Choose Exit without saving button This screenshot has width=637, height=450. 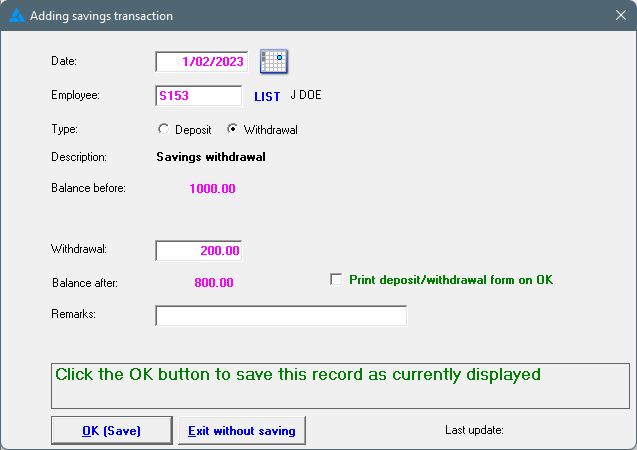click(242, 431)
